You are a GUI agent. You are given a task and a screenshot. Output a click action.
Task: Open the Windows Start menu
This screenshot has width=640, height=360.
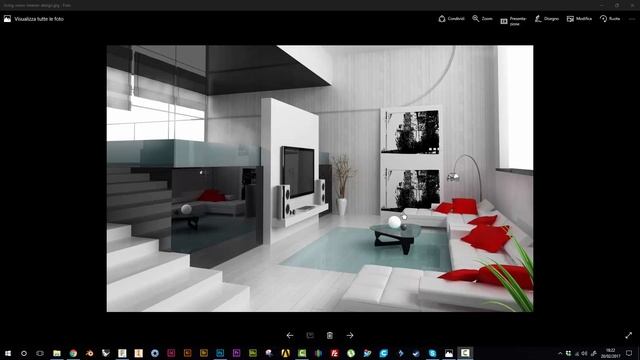coord(8,353)
